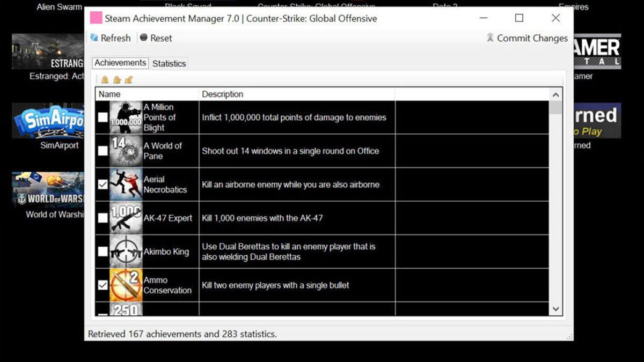Click the Refresh button label
644x362 pixels.
[116, 38]
